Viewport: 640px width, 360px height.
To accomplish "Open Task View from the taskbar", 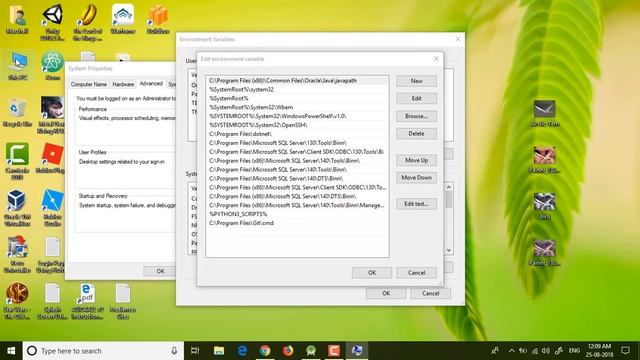I will tap(195, 351).
